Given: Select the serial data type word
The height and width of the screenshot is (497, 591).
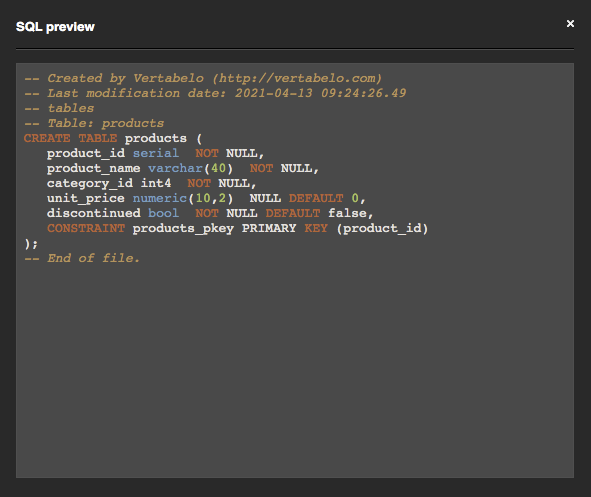Looking at the screenshot, I should [156, 153].
